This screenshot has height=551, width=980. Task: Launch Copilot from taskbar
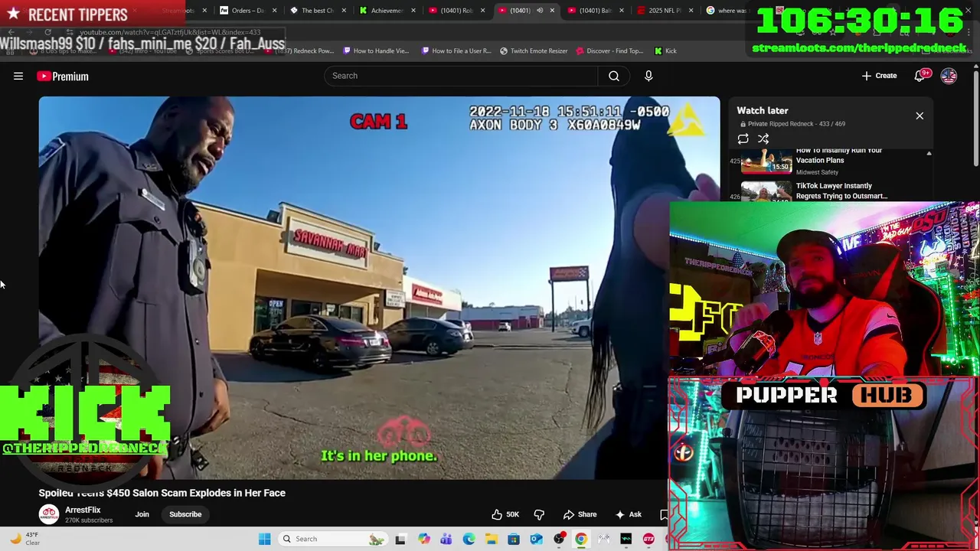(423, 539)
